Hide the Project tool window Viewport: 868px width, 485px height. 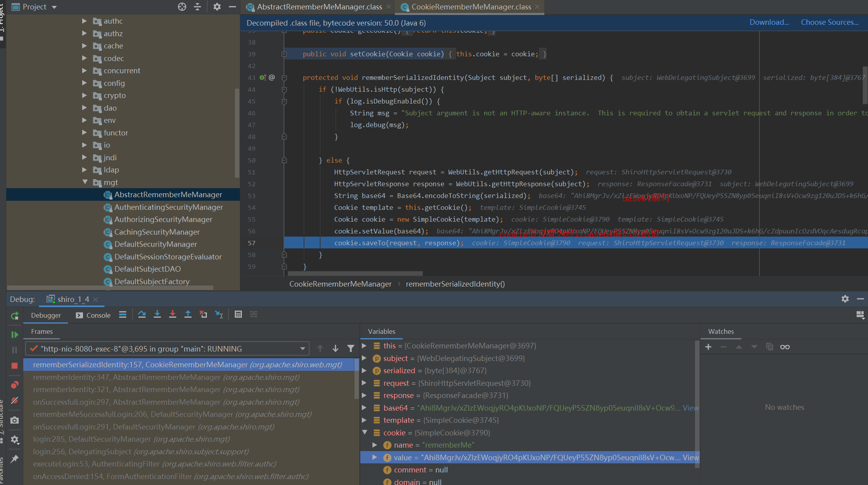point(232,7)
